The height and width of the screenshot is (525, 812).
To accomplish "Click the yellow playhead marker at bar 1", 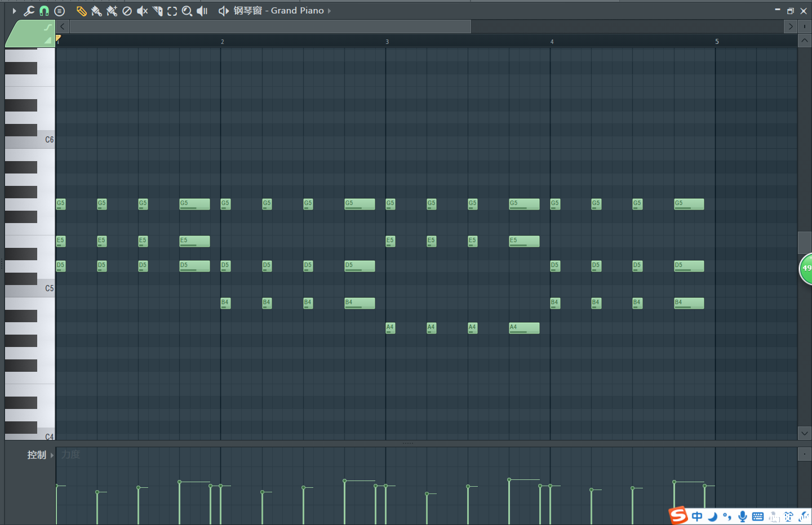I will tap(58, 38).
